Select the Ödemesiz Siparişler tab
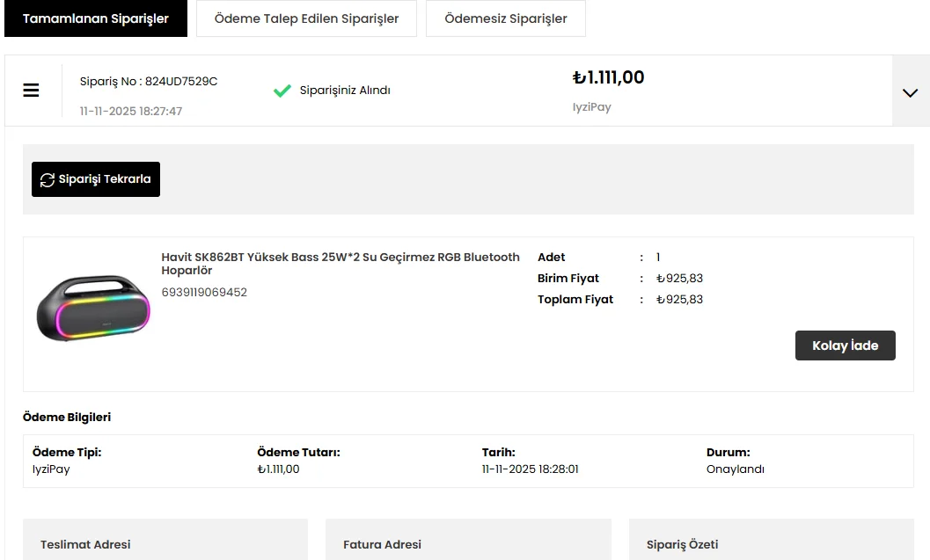This screenshot has height=560, width=930. 505,18
